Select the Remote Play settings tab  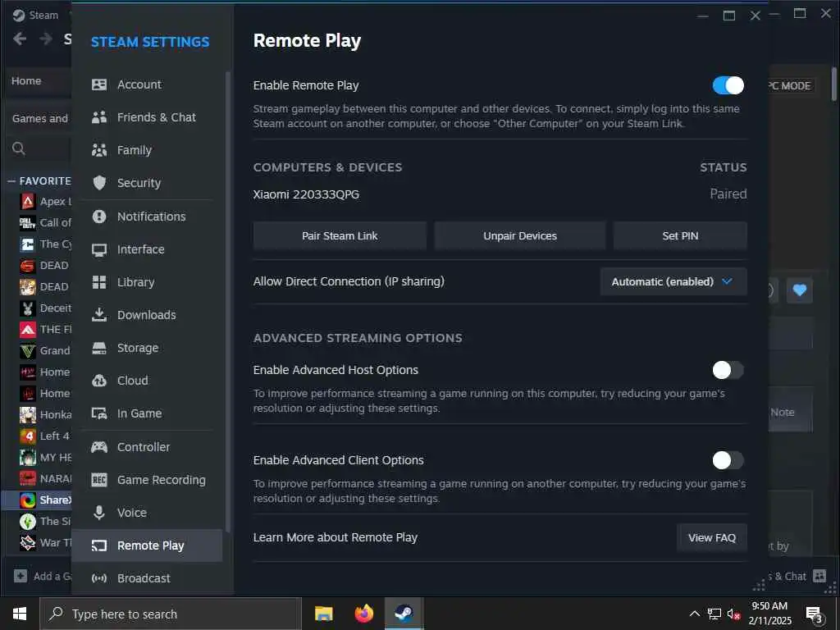coord(148,546)
